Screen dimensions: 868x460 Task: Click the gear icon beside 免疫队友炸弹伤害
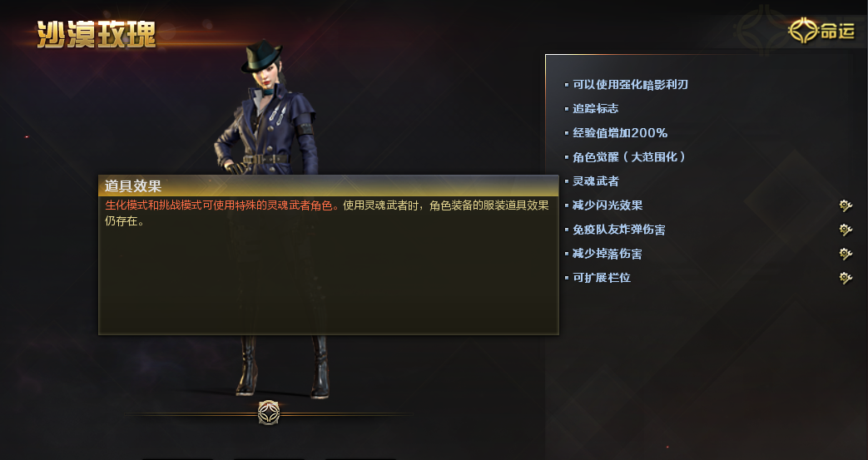tap(846, 230)
